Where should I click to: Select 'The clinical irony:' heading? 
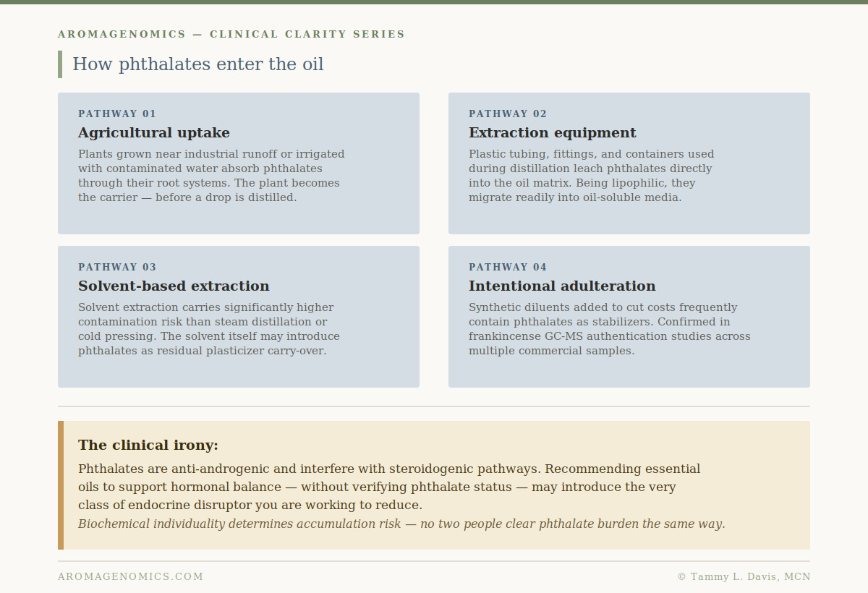pyautogui.click(x=148, y=445)
